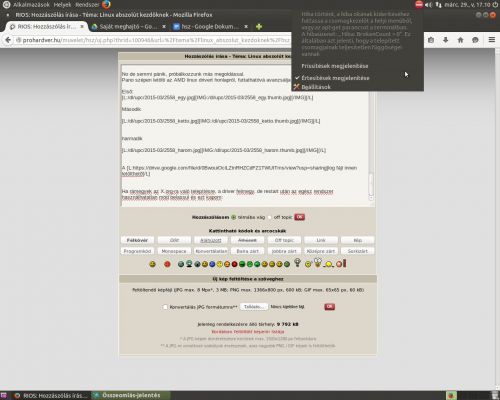The width and height of the screenshot is (500, 400).
Task: Open Összeomlás-jelentés in the bottom taskbar
Action: [131, 395]
